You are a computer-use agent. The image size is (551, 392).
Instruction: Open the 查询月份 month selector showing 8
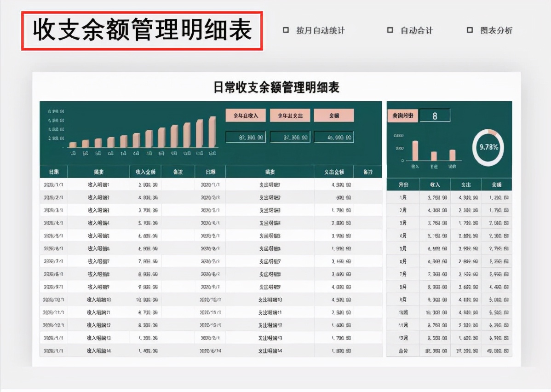[435, 115]
